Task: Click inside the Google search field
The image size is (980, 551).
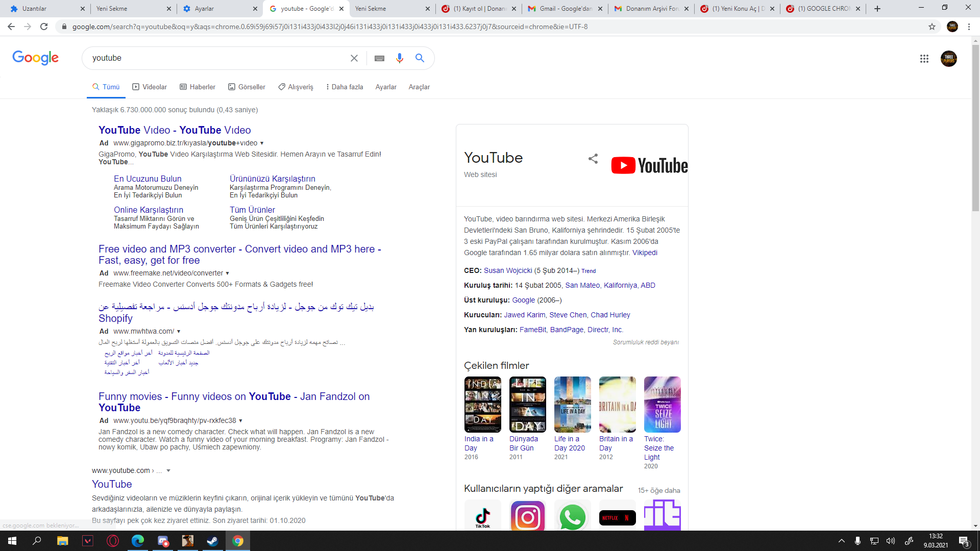Action: pyautogui.click(x=214, y=58)
